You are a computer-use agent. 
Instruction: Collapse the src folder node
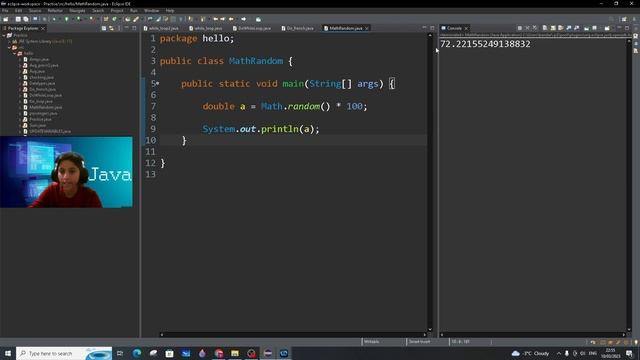pyautogui.click(x=9, y=47)
